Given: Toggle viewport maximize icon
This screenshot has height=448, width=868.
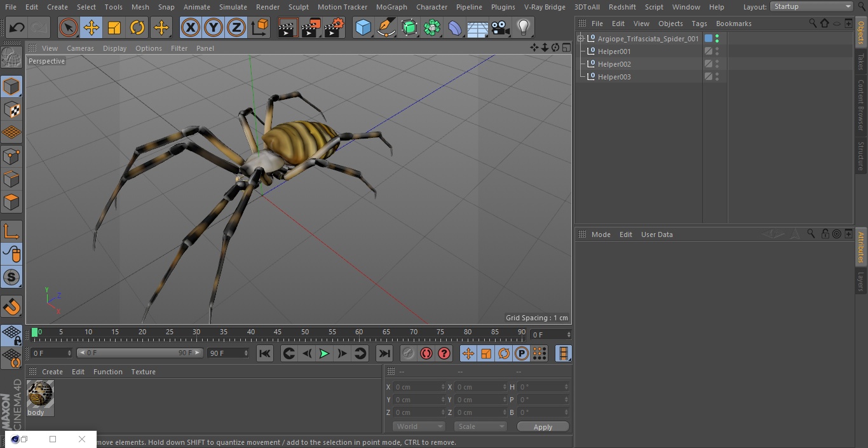Looking at the screenshot, I should [x=566, y=48].
